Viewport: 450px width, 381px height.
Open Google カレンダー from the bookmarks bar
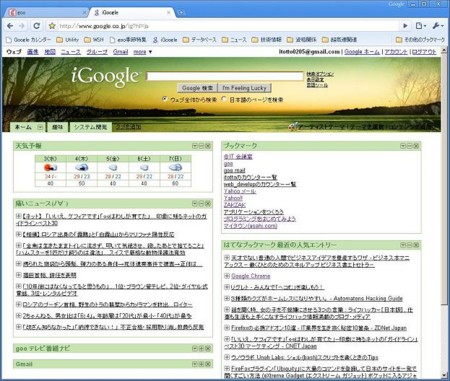coord(29,40)
